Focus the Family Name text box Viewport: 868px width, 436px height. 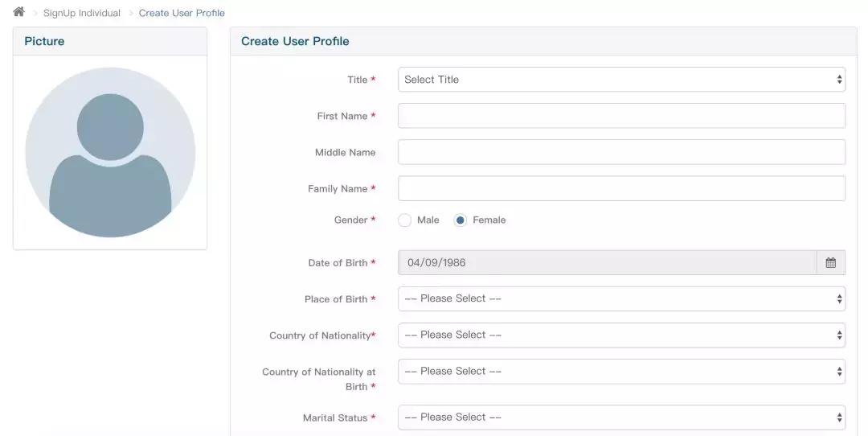point(621,188)
